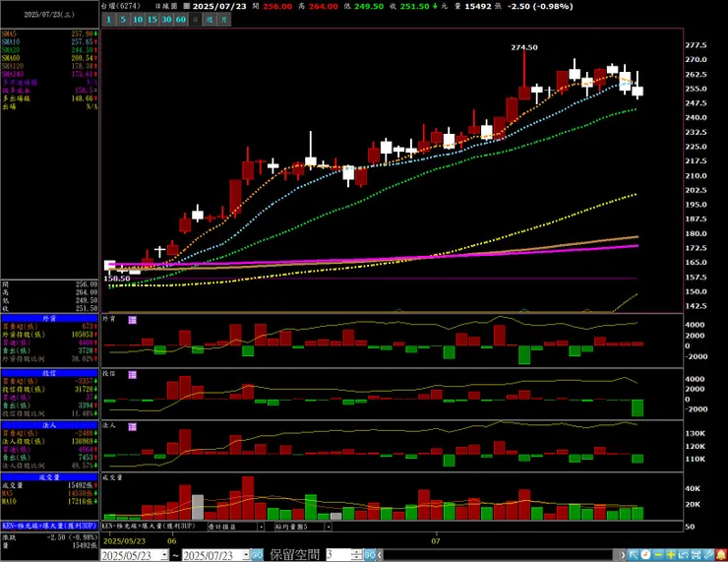
Task: Open the 始均量图5 dropdown arrow
Action: coord(329,527)
